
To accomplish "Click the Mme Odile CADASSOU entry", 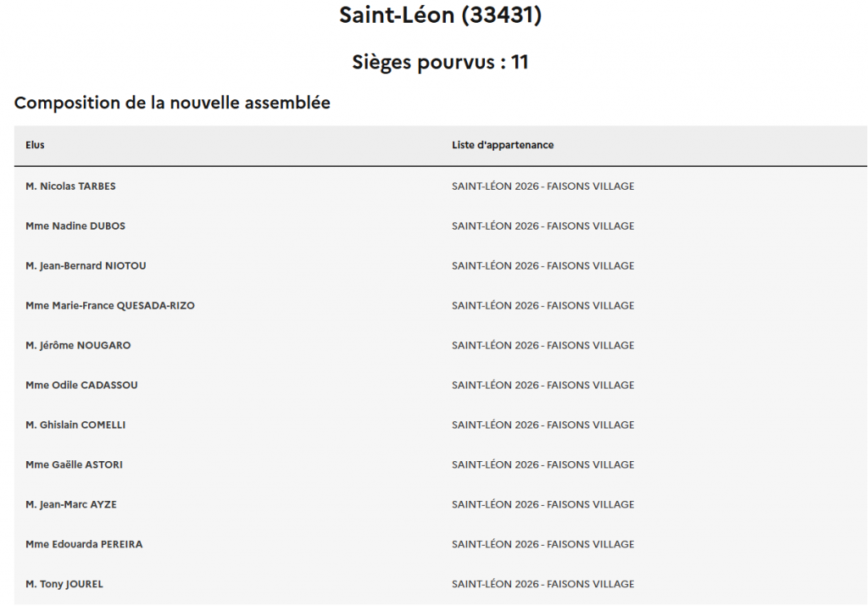I will coord(81,386).
